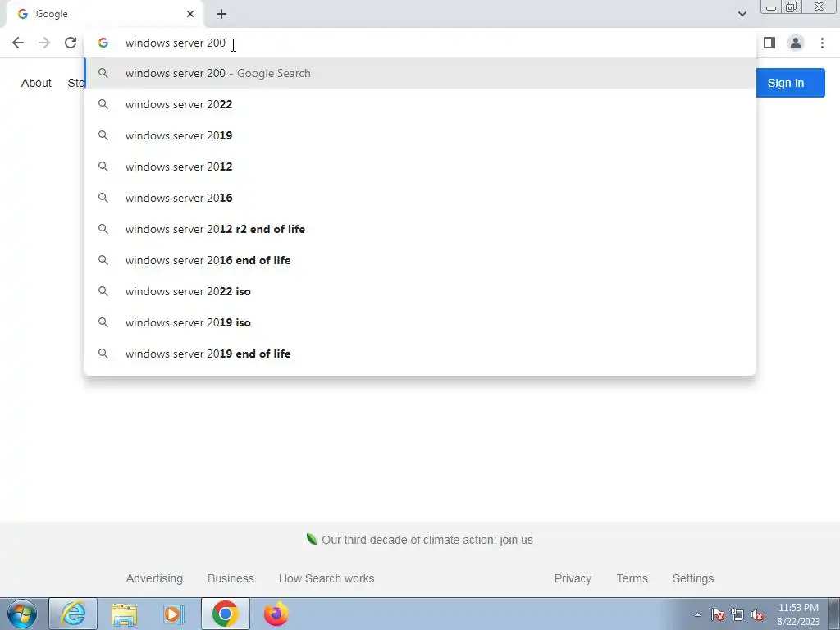The width and height of the screenshot is (840, 630).
Task: Open the Privacy footer link
Action: (x=573, y=578)
